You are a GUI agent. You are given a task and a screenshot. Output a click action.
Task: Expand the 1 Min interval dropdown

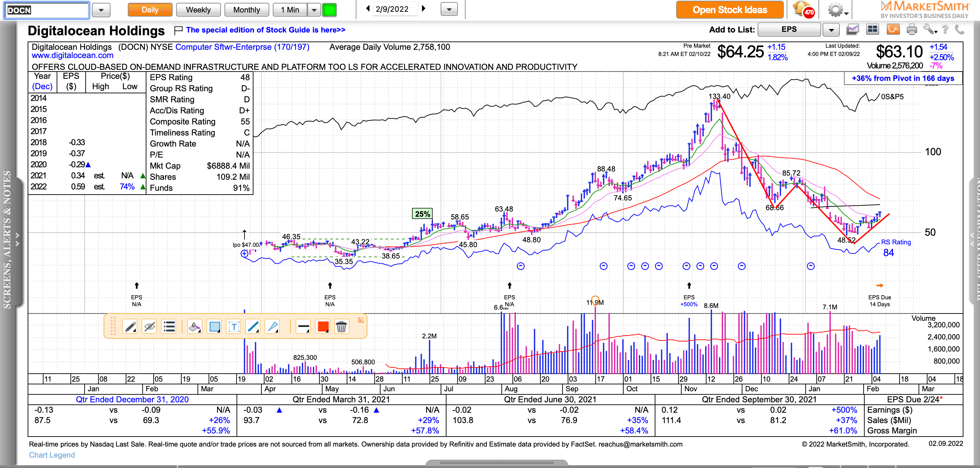pos(314,10)
